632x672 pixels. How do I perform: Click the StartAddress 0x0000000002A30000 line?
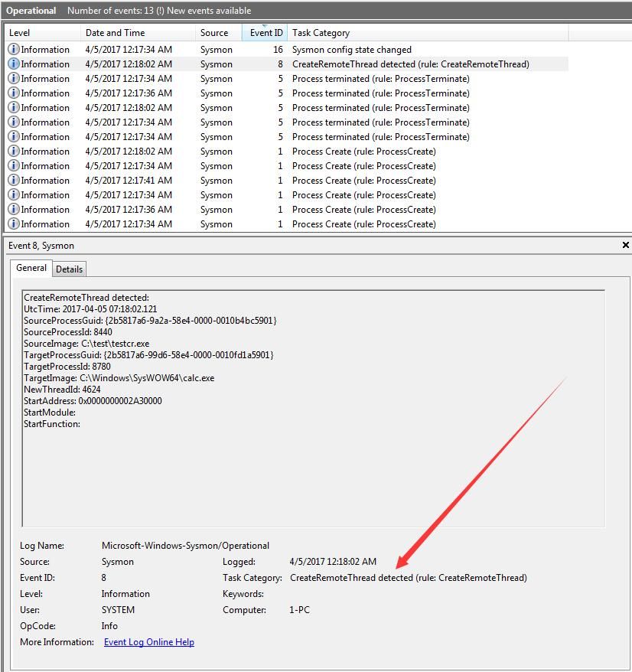point(93,401)
